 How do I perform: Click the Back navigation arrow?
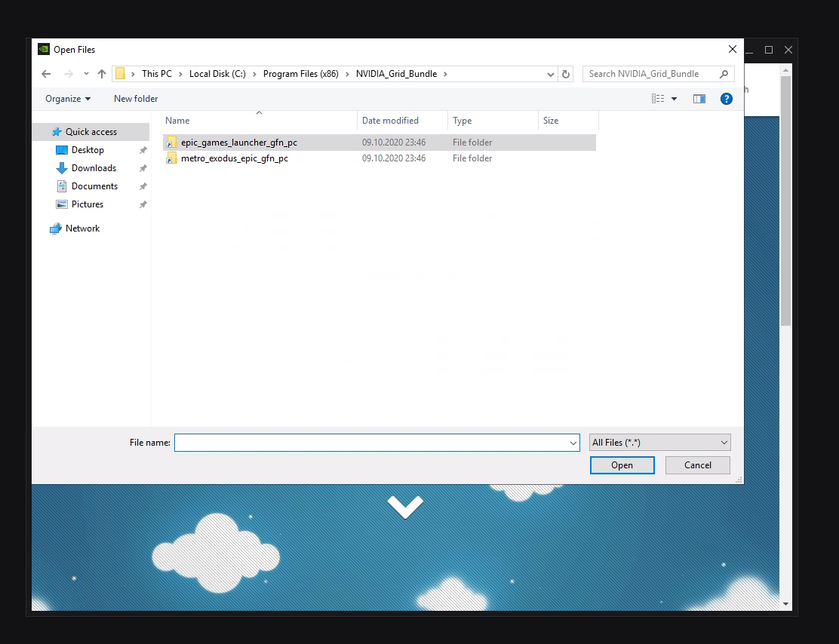pyautogui.click(x=46, y=74)
